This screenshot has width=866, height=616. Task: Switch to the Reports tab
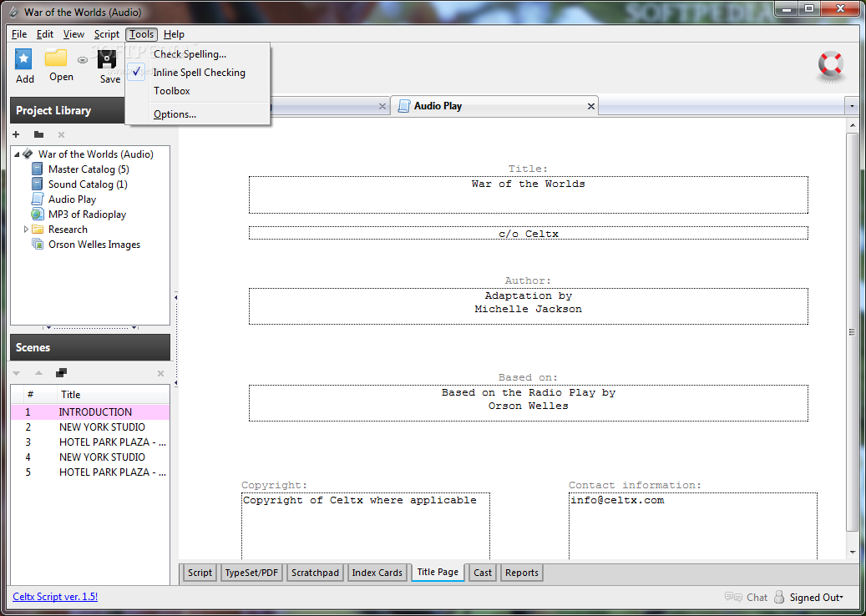[x=522, y=573]
